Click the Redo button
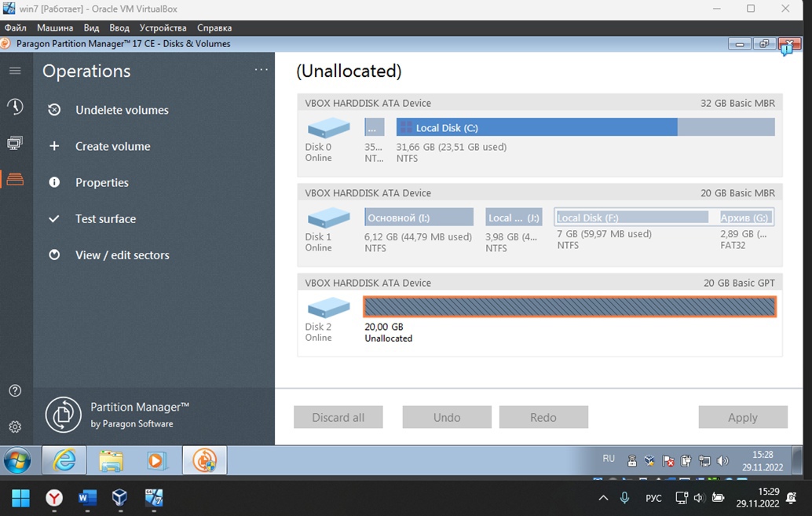The height and width of the screenshot is (516, 812). [543, 417]
